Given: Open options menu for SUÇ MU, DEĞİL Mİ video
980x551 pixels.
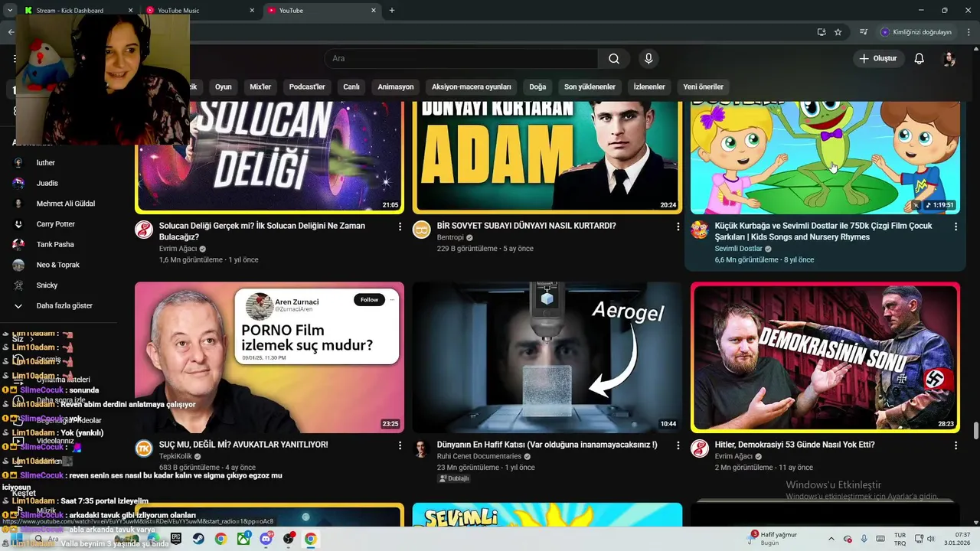Looking at the screenshot, I should click(400, 445).
